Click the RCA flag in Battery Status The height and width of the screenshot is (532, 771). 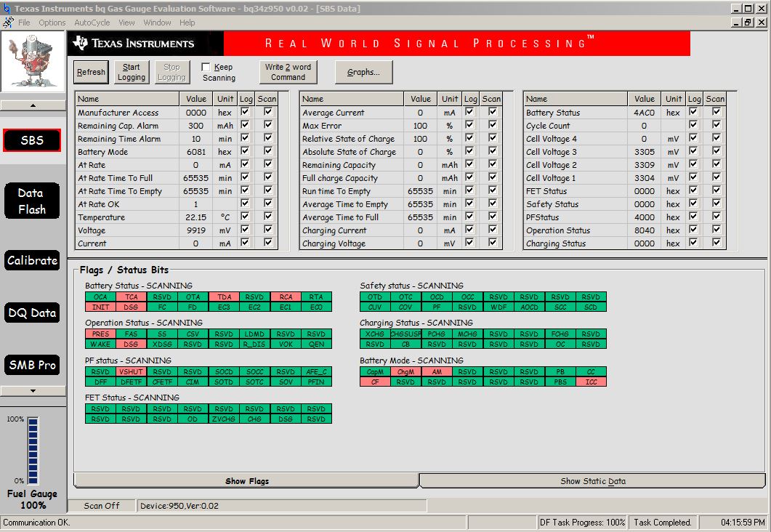pyautogui.click(x=286, y=297)
